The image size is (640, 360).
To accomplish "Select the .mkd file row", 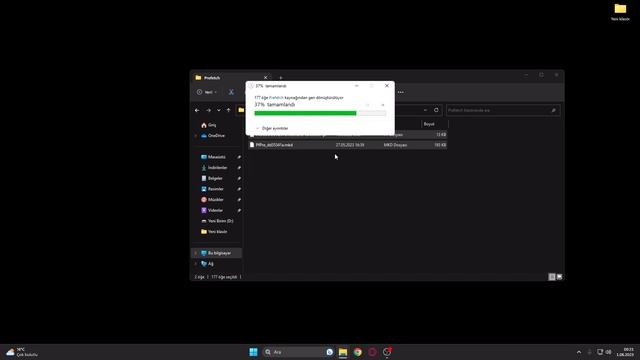I will [348, 145].
